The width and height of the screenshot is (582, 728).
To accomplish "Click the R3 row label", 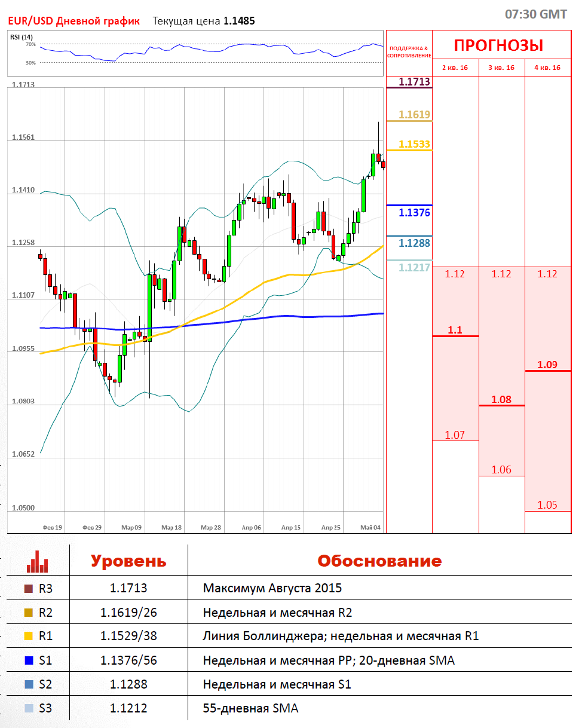I will click(46, 589).
